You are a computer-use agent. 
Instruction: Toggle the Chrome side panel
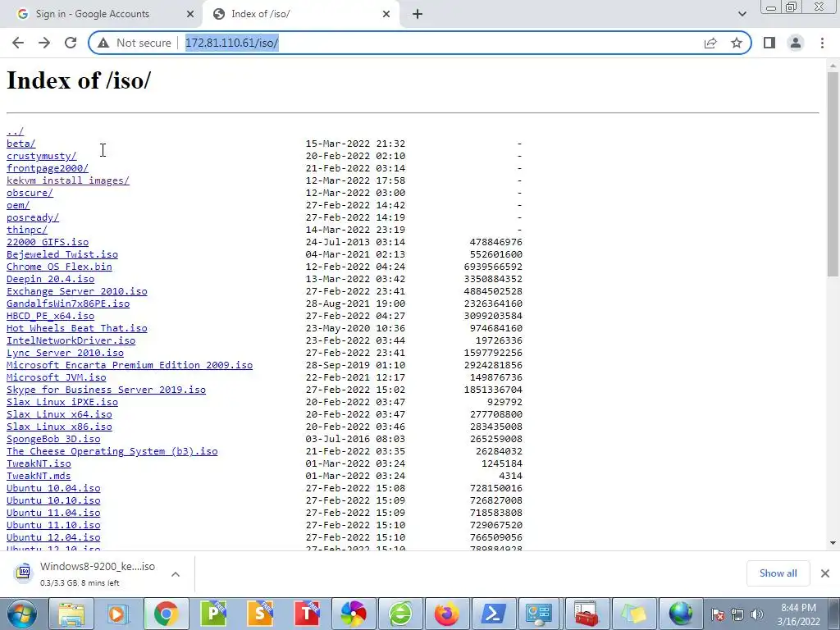pos(769,43)
